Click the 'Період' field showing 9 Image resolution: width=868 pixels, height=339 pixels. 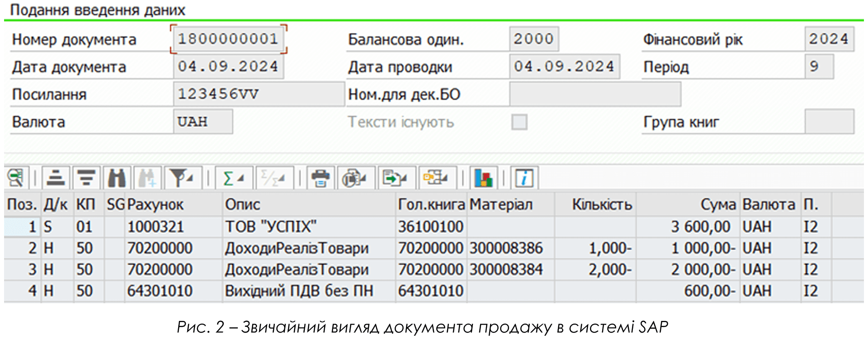819,67
